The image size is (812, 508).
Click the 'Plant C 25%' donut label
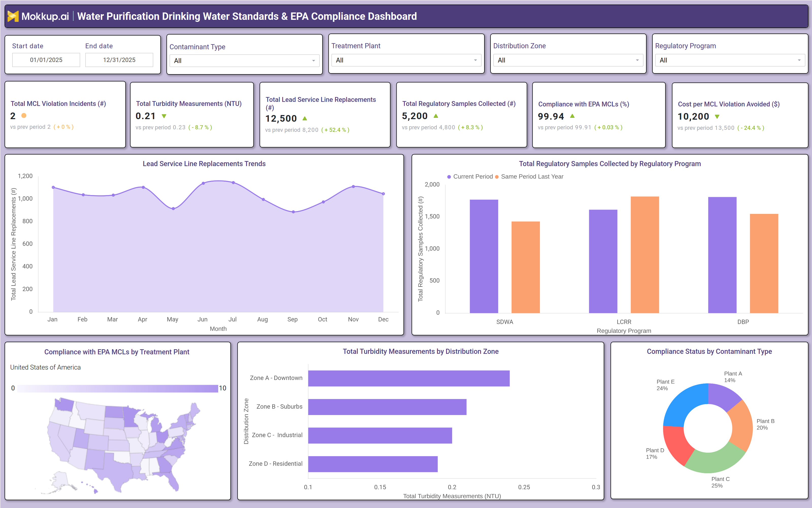tap(720, 482)
